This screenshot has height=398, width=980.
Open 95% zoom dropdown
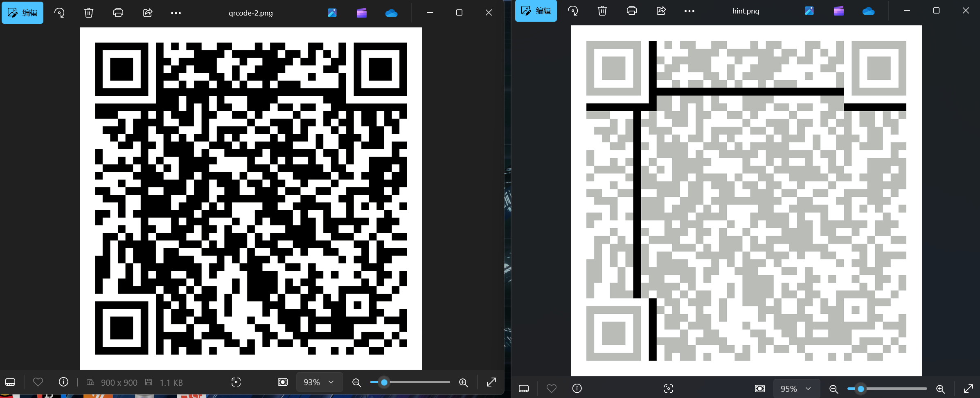point(796,389)
